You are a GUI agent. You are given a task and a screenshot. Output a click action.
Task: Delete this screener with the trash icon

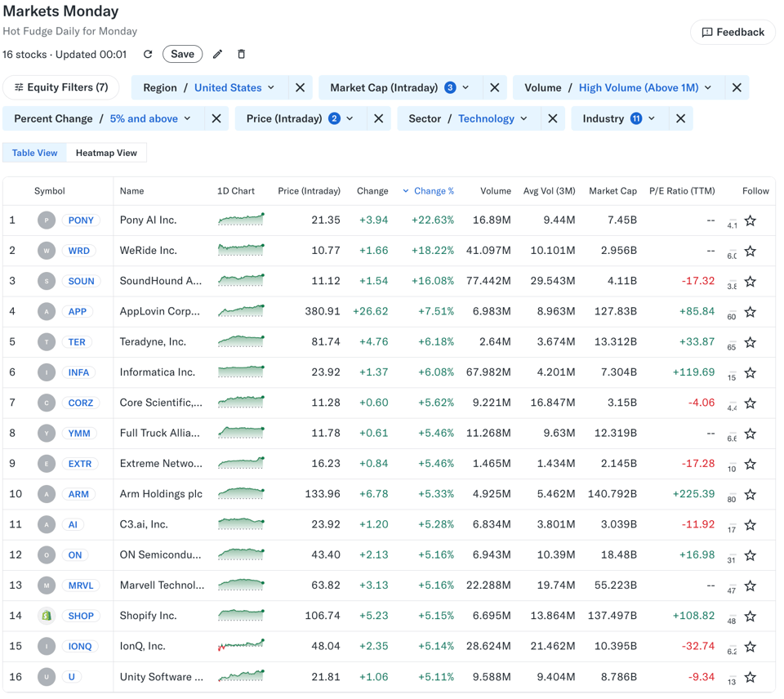(x=241, y=53)
